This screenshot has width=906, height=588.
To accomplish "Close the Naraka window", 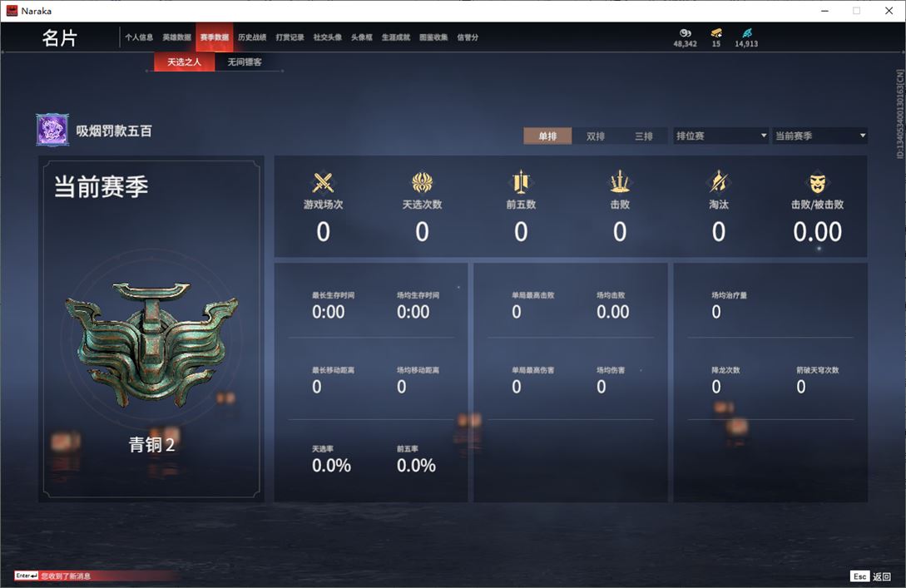I will point(889,11).
